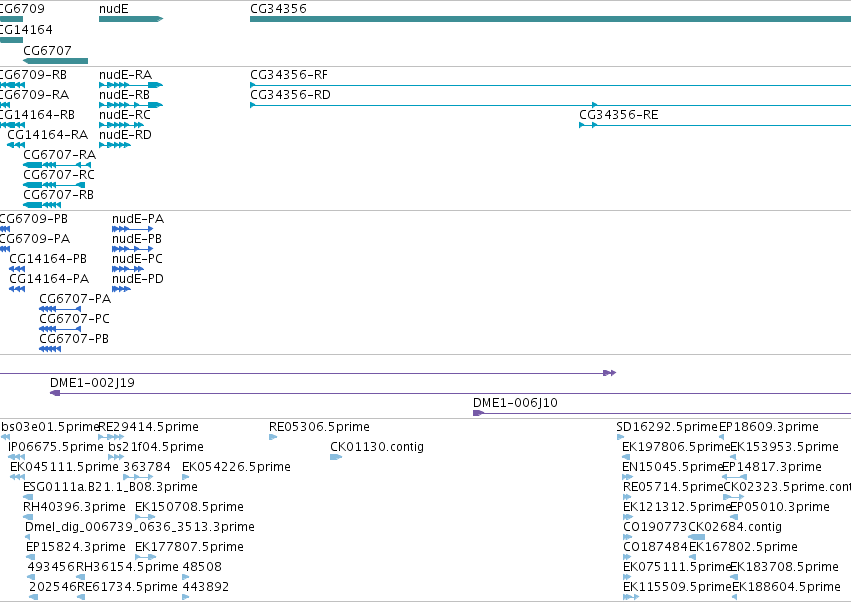Select the nudE-PC protein label

(137, 259)
